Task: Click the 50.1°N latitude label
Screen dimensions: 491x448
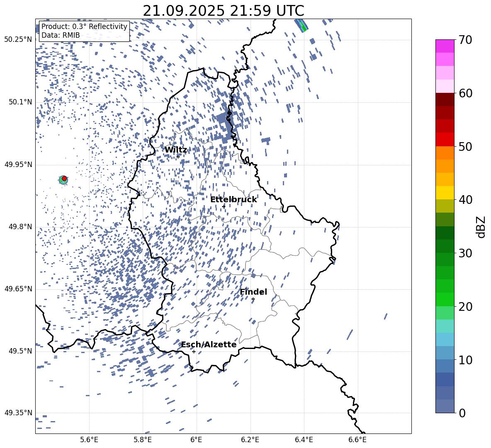Action: (x=20, y=102)
